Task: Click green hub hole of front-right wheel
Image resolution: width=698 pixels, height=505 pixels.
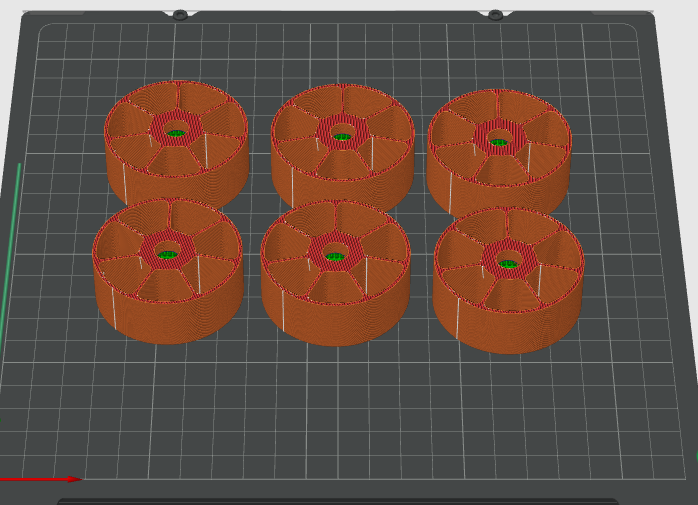Action: pos(508,264)
